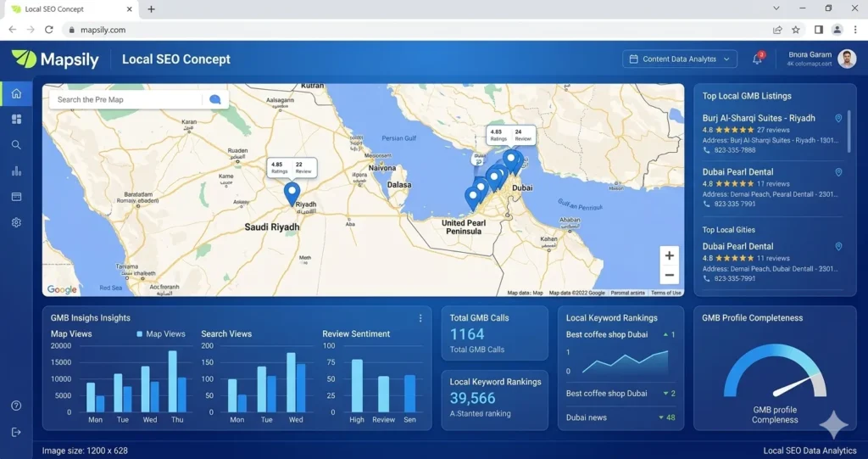Reload the page
This screenshot has width=868, height=459.
(48, 30)
